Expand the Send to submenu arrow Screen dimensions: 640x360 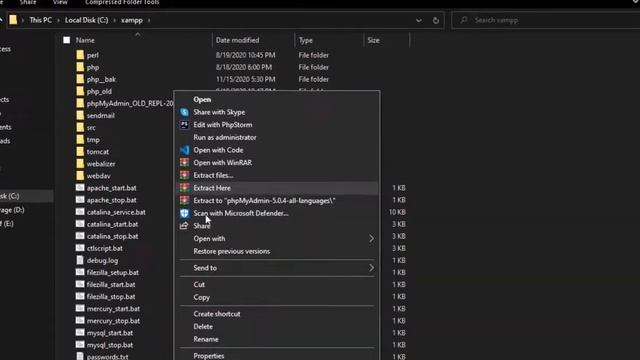point(371,268)
